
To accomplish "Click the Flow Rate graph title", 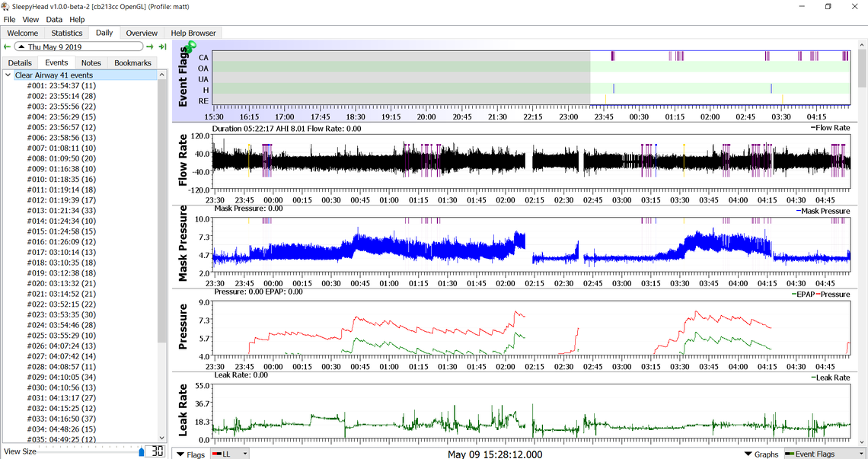I will coord(183,161).
